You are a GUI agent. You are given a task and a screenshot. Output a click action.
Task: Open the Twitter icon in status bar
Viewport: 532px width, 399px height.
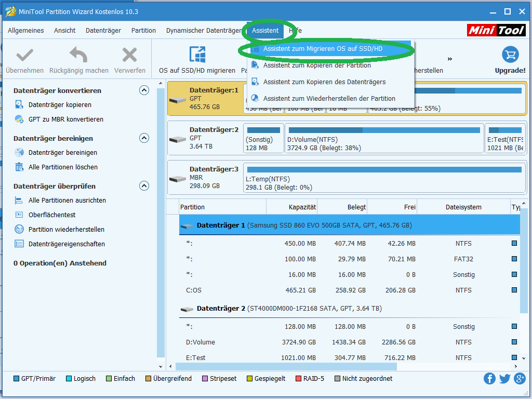pyautogui.click(x=504, y=378)
